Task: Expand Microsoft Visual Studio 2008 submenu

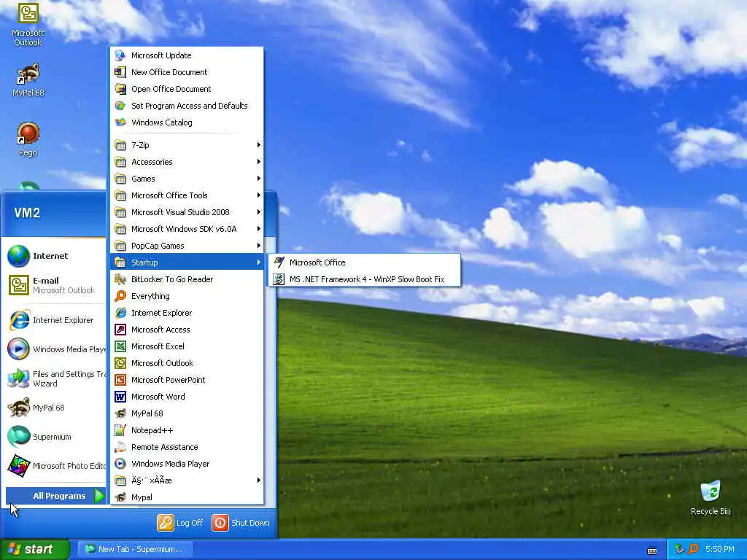Action: coord(187,212)
